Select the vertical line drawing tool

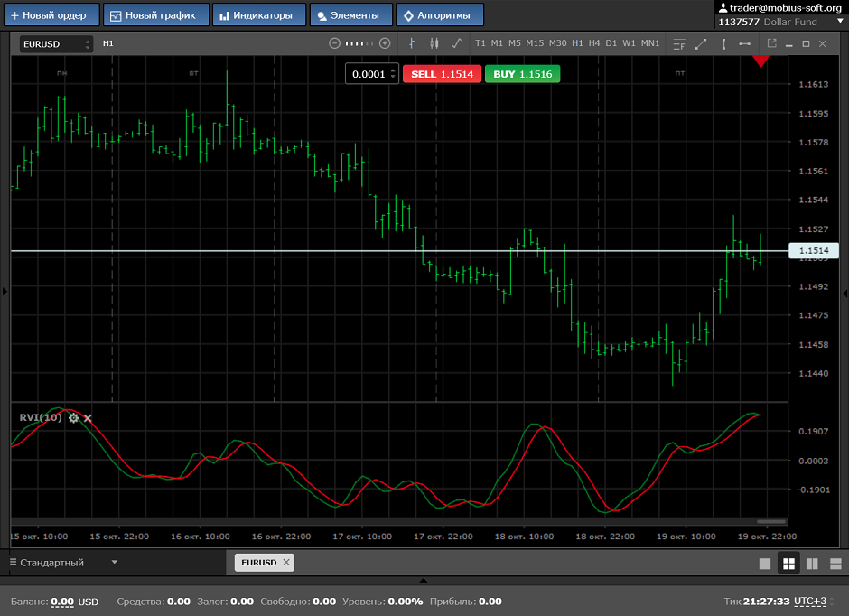(x=723, y=44)
